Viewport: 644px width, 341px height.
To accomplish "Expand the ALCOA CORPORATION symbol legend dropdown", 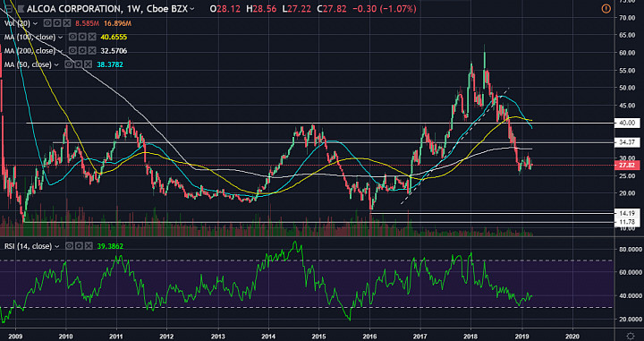I will [192, 9].
